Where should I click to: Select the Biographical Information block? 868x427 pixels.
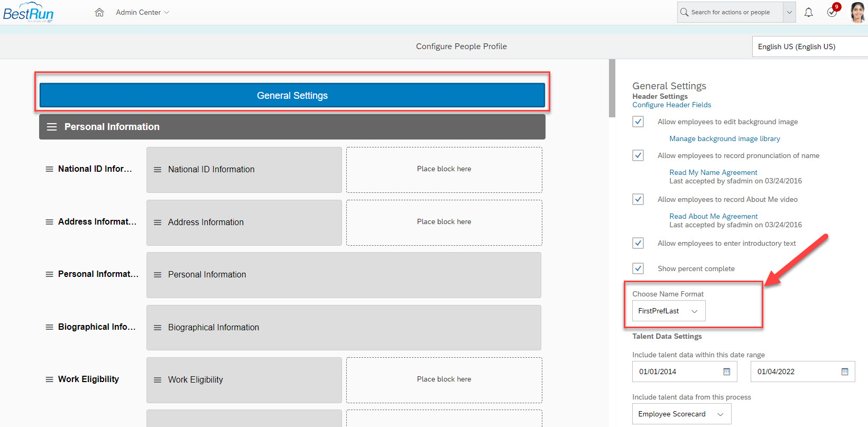click(x=344, y=328)
